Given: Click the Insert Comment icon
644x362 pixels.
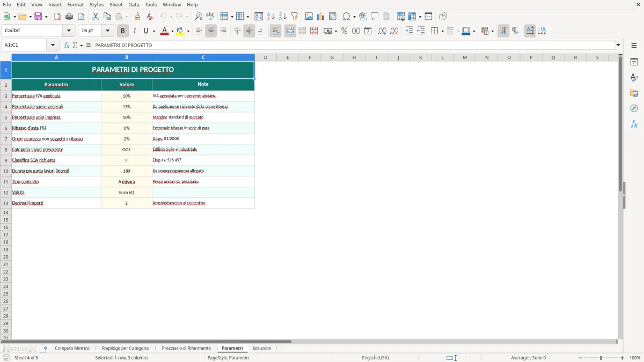Looking at the screenshot, I should (x=375, y=17).
